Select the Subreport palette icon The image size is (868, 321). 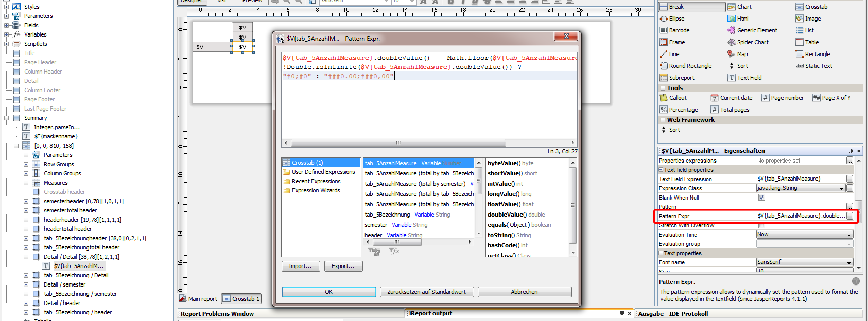(x=664, y=78)
